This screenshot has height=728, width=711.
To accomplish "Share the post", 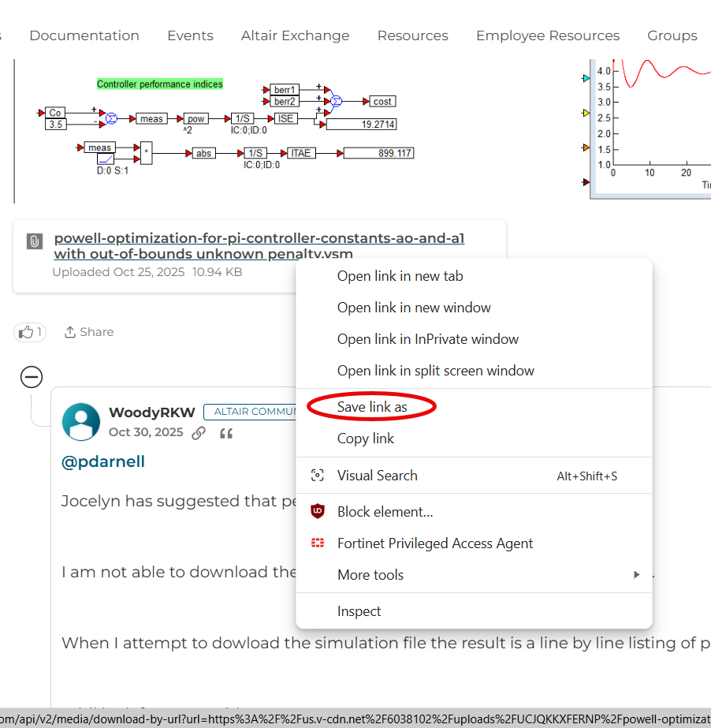I will coord(88,332).
